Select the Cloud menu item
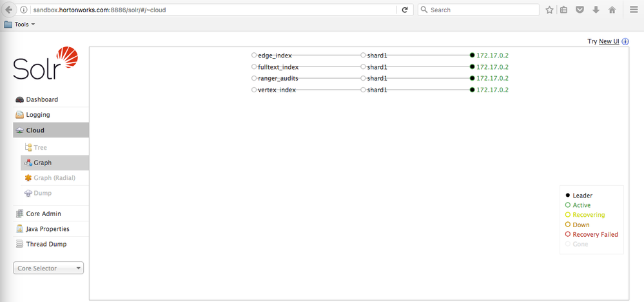Image resolution: width=644 pixels, height=302 pixels. pyautogui.click(x=51, y=130)
